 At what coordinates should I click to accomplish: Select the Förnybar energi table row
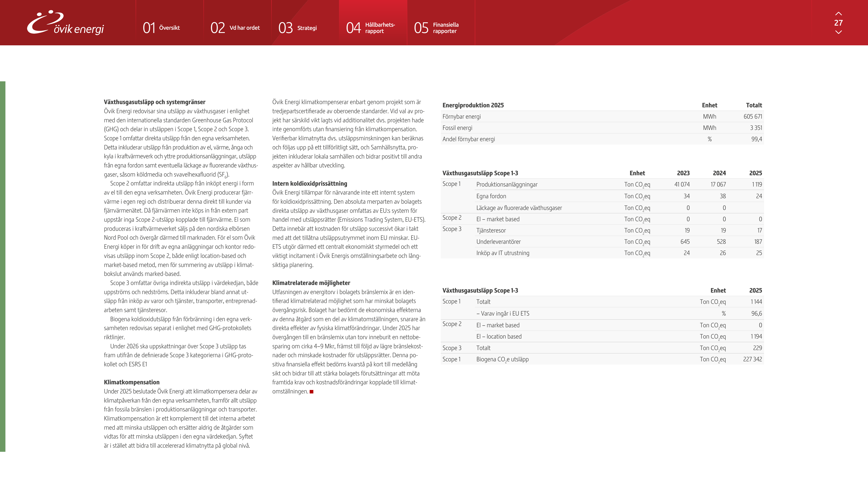[602, 116]
